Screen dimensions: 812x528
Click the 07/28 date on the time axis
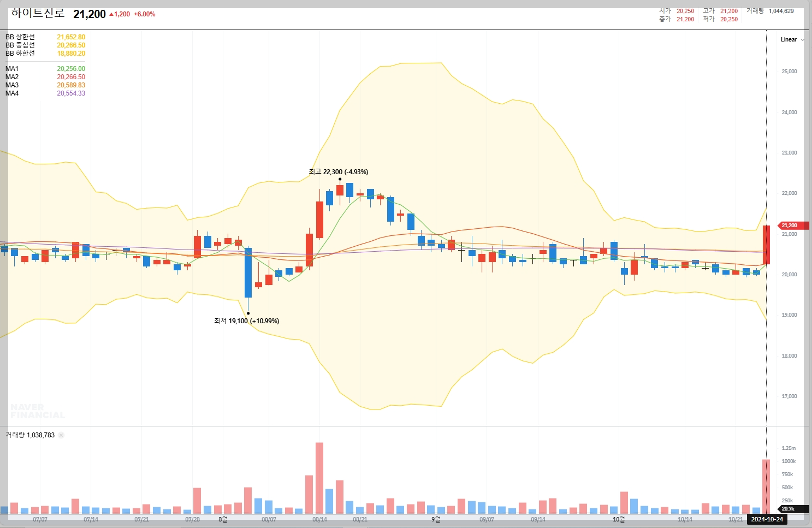192,519
